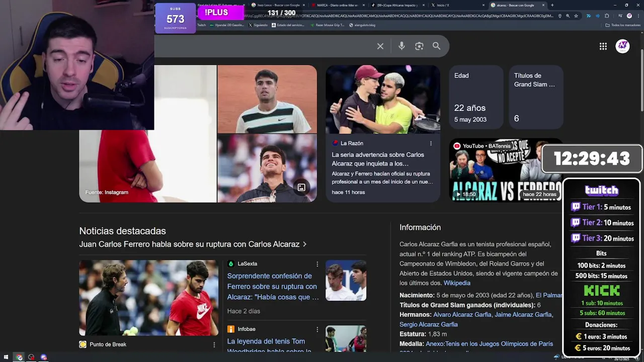Open Chrome from the Windows taskbar
The height and width of the screenshot is (362, 644).
coord(19,357)
